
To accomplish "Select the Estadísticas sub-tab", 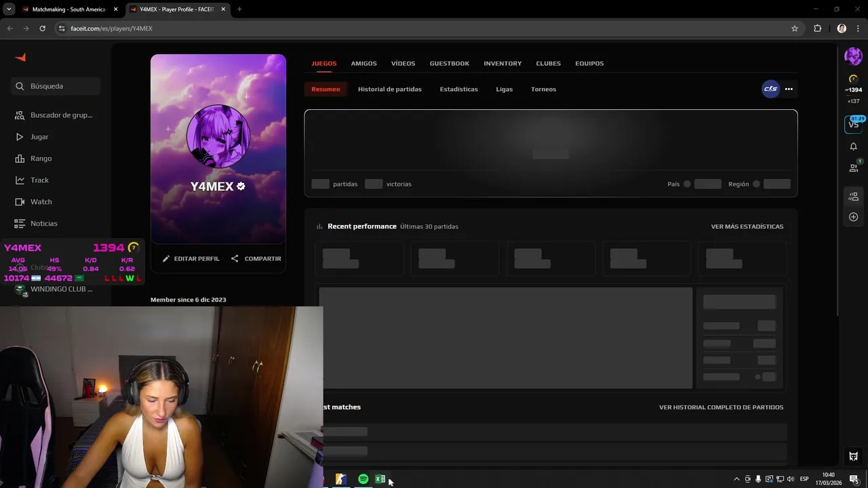I will (x=458, y=89).
